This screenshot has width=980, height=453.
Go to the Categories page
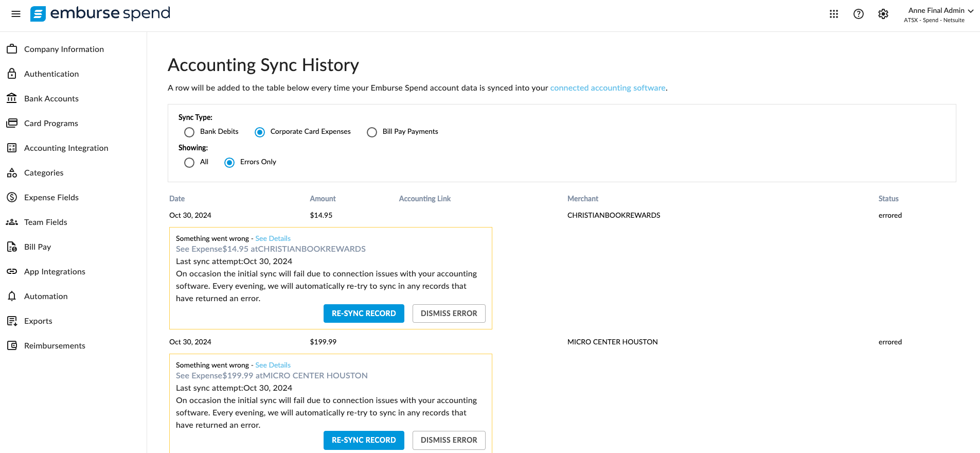(x=44, y=172)
